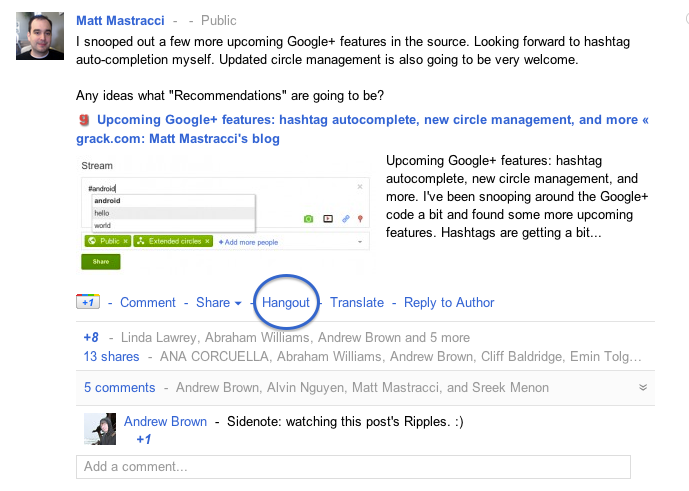The image size is (689, 491).
Task: Click Translate link
Action: (x=357, y=302)
